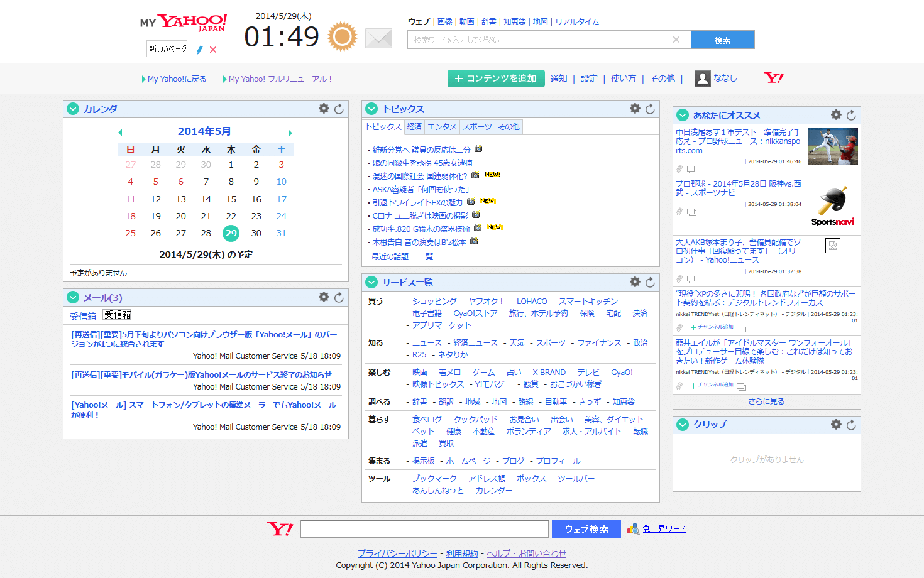This screenshot has width=924, height=578.
Task: Collapse the Topics widget
Action: point(371,109)
